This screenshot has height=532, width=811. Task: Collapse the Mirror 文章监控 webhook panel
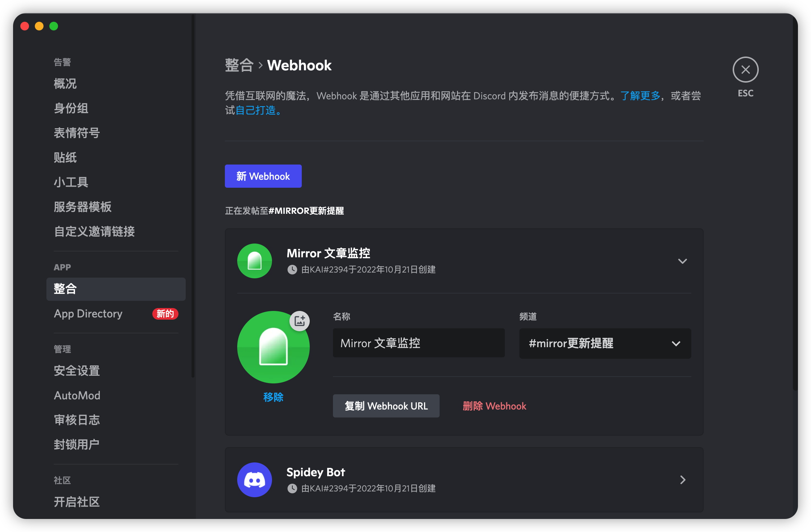click(682, 261)
